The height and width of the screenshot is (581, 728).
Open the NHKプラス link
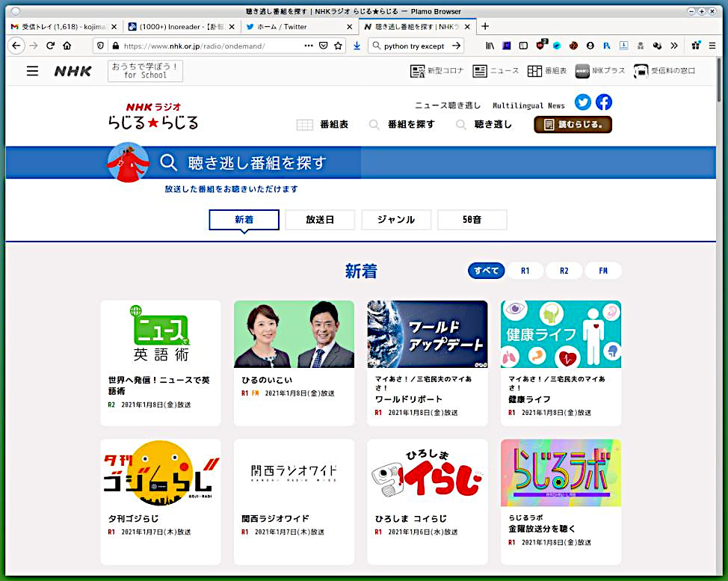pos(600,70)
